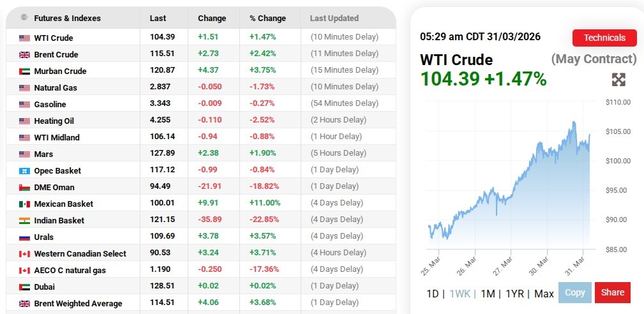Viewport: 644px width, 314px height.
Task: Switch chart to 1D timeframe
Action: pos(433,294)
